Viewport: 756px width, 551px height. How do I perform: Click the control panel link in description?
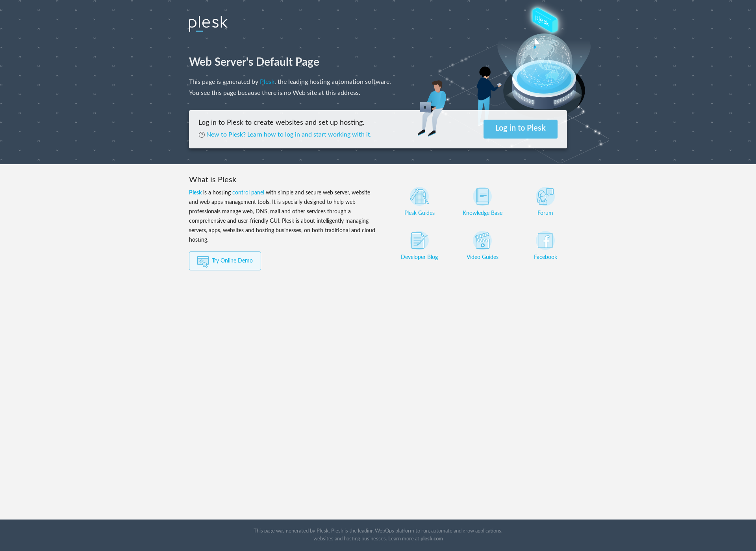pyautogui.click(x=248, y=192)
